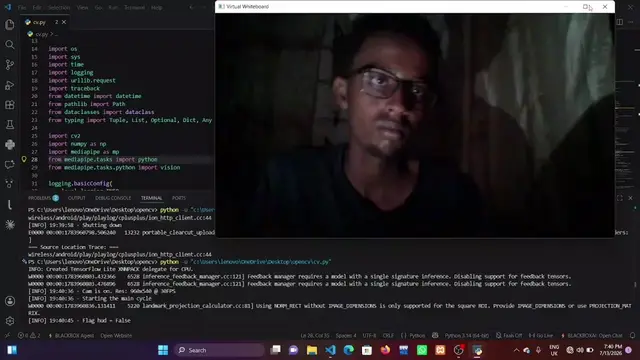Click the Widgets icon at taskbar left
The width and height of the screenshot is (640, 360).
tap(12, 350)
